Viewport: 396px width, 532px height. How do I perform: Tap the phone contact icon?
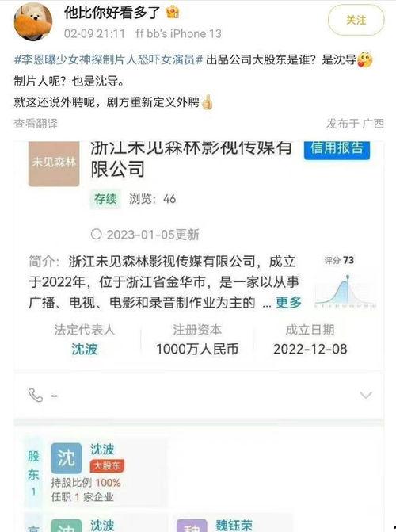tap(36, 396)
